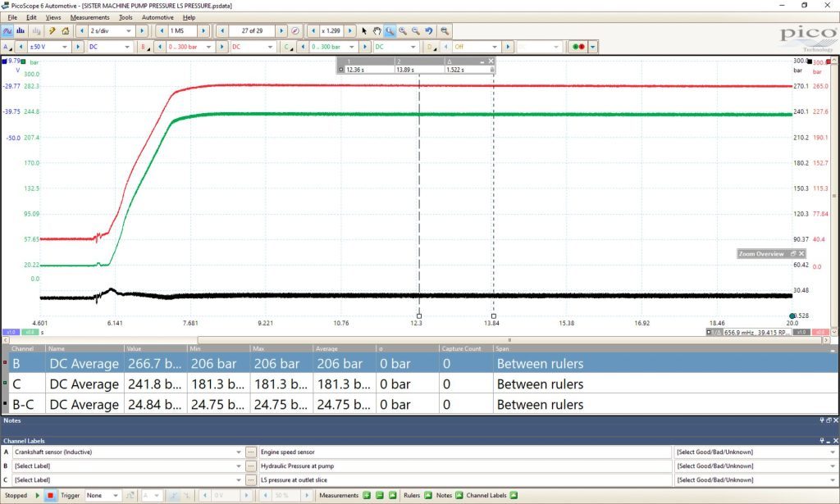Image resolution: width=840 pixels, height=504 pixels.
Task: Go to next waveform buffer arrow
Action: [281, 31]
